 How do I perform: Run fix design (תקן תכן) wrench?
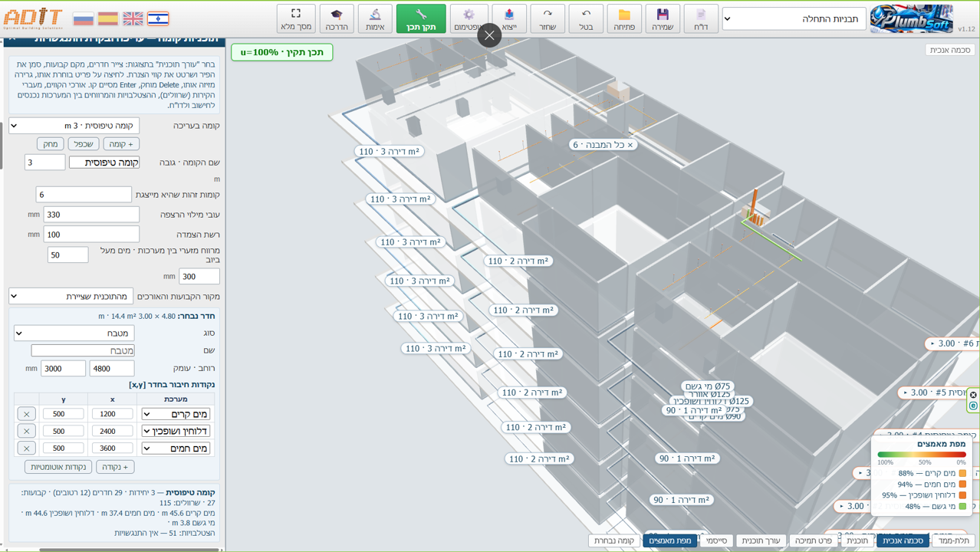(421, 18)
